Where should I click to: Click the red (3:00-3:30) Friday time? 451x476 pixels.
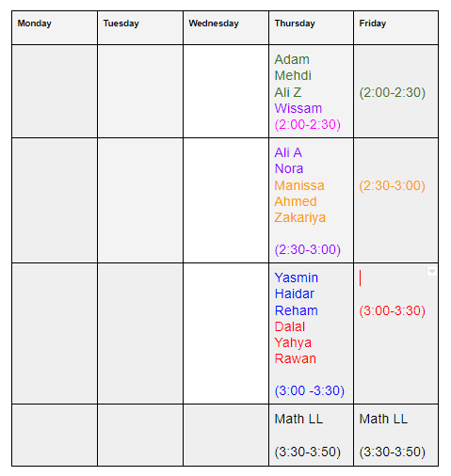pos(393,310)
